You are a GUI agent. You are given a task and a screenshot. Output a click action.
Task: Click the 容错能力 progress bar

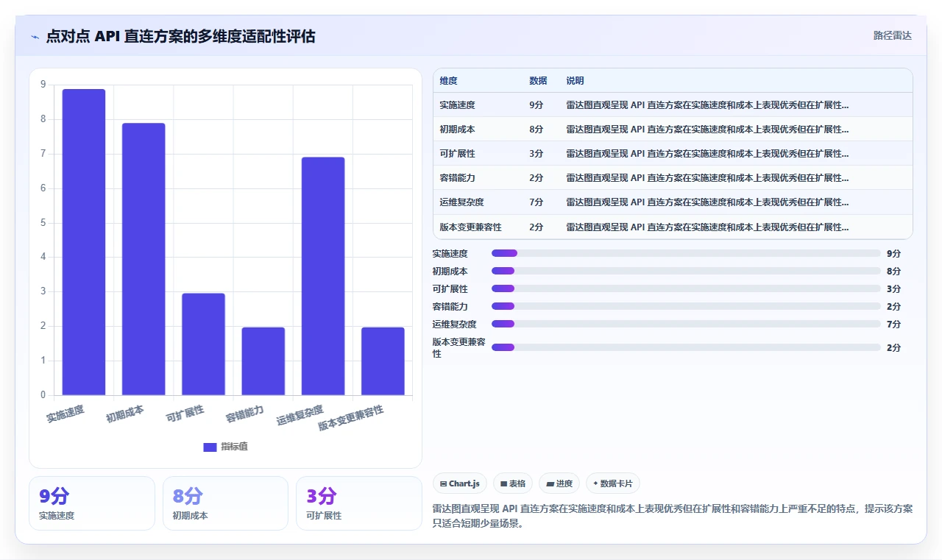686,306
